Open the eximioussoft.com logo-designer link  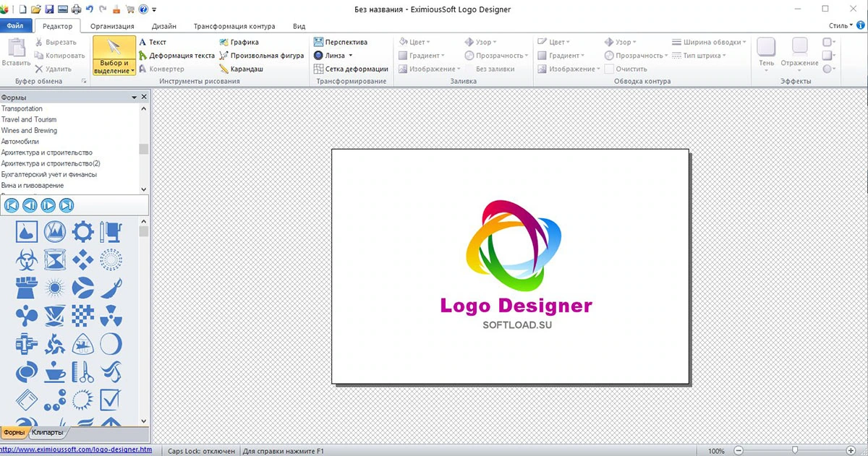[x=76, y=450]
